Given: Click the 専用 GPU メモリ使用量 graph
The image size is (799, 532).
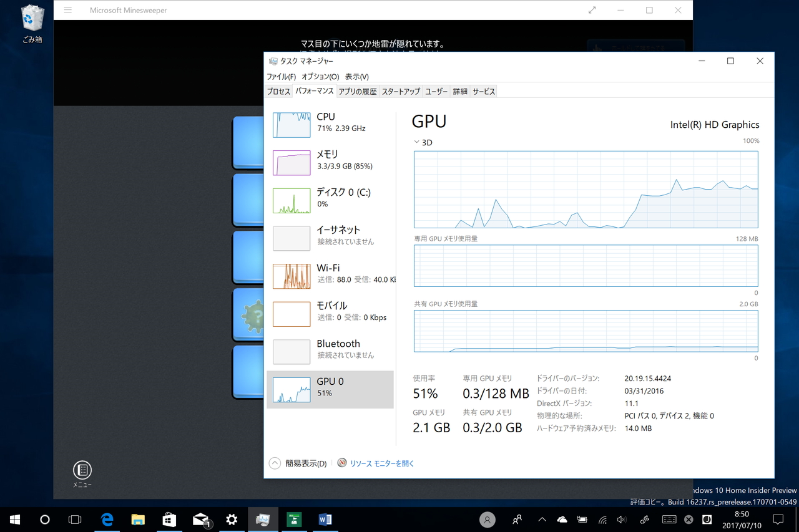Looking at the screenshot, I should (586, 266).
